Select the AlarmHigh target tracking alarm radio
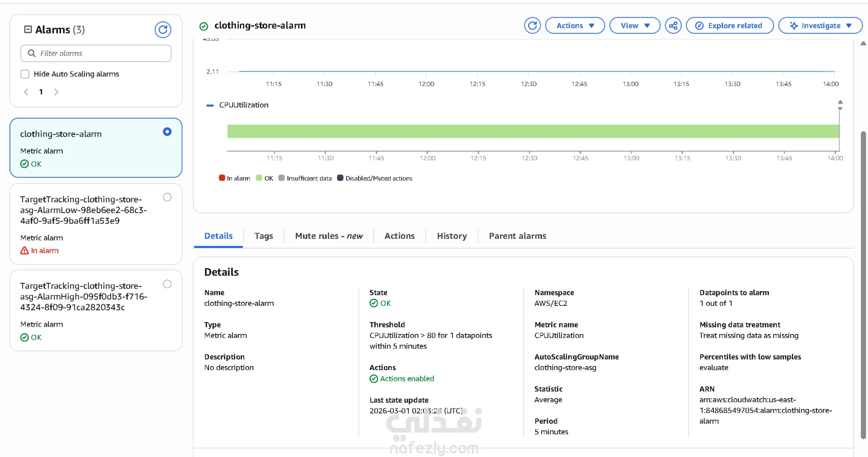This screenshot has height=457, width=868. pos(167,284)
